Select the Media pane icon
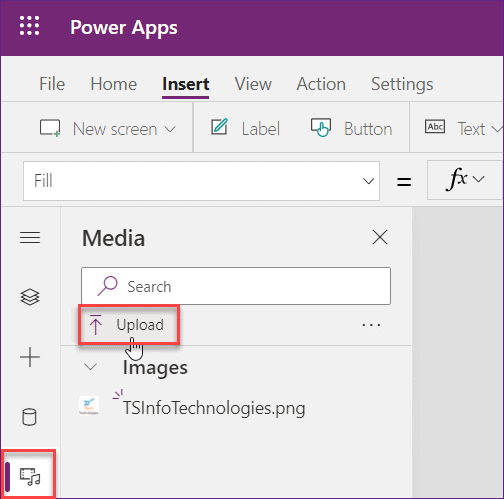The image size is (504, 499). 30,477
